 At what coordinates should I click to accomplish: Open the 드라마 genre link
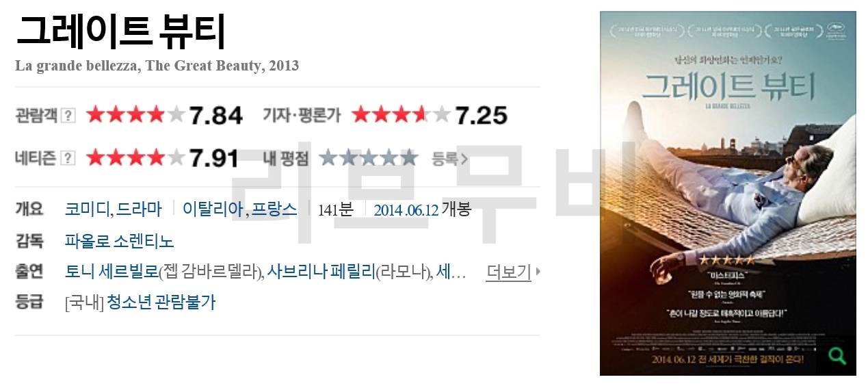[140, 209]
